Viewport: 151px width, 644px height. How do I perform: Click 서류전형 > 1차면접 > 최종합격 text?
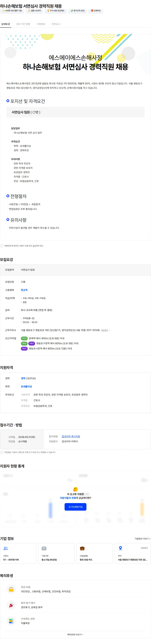click(x=25, y=204)
